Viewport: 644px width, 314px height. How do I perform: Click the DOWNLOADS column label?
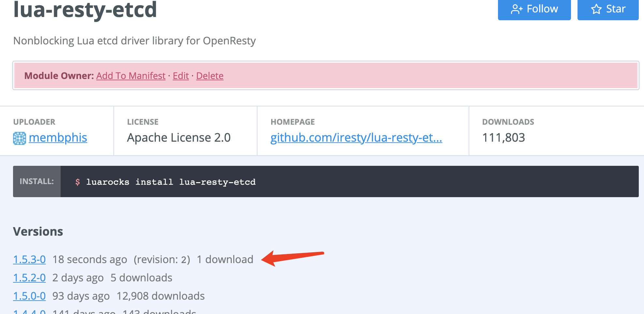[508, 122]
